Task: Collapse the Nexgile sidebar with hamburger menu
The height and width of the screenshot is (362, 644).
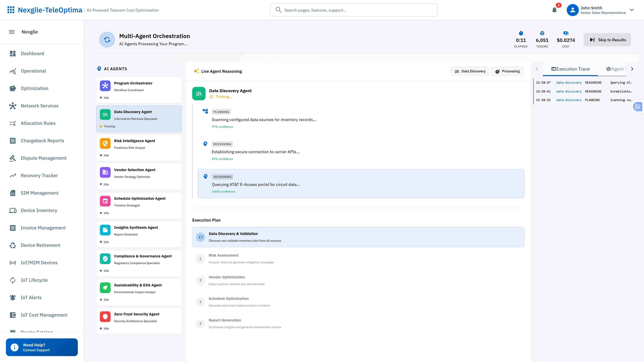Action: (12, 32)
